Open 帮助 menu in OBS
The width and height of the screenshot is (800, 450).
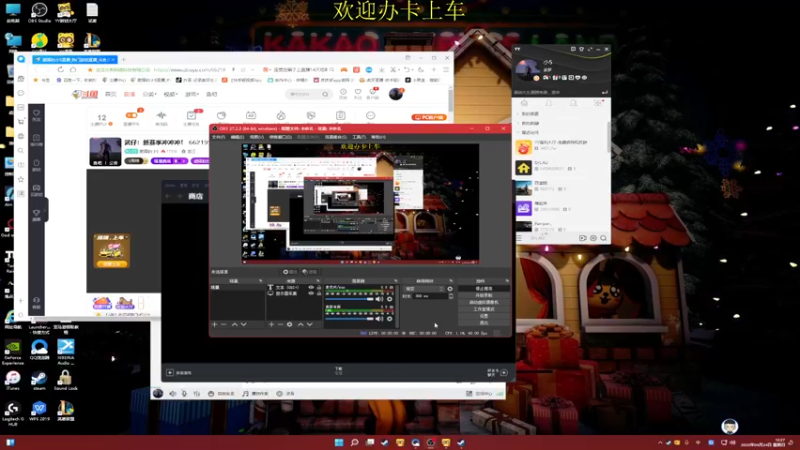[379, 137]
